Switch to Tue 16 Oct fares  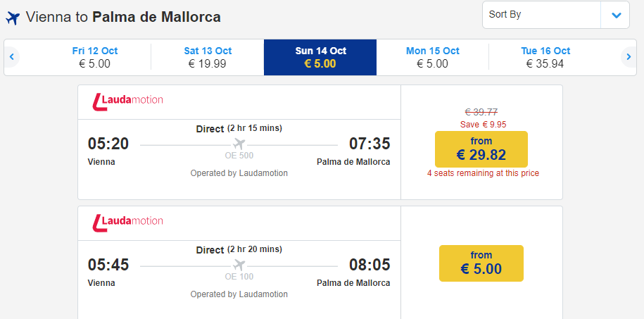click(545, 57)
